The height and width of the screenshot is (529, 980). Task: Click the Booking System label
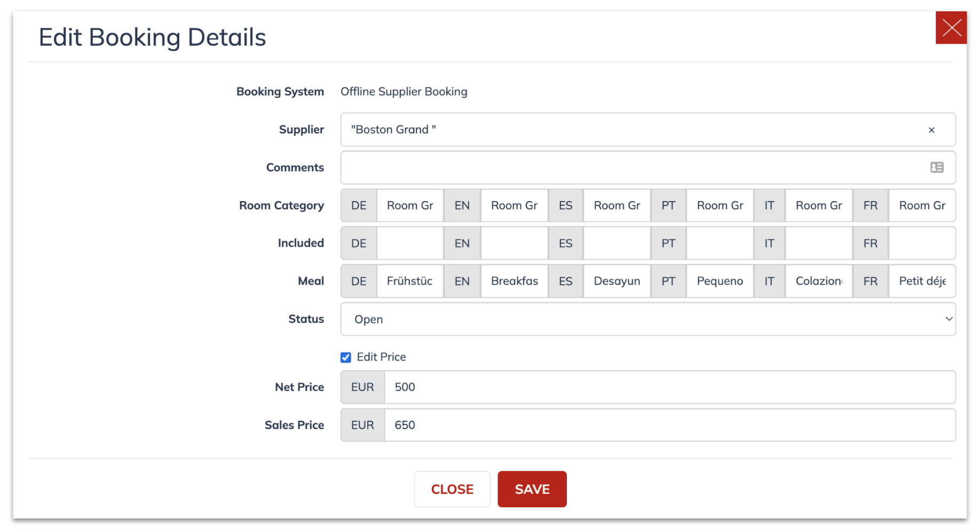280,92
